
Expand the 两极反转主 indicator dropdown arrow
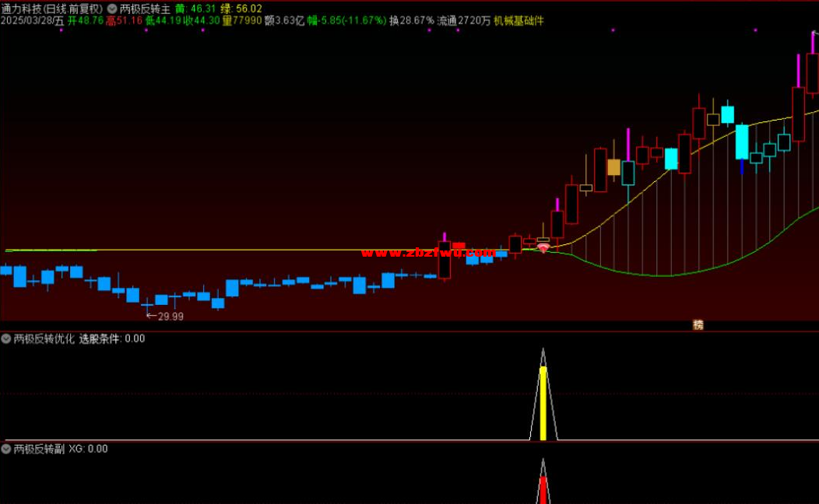[x=113, y=9]
